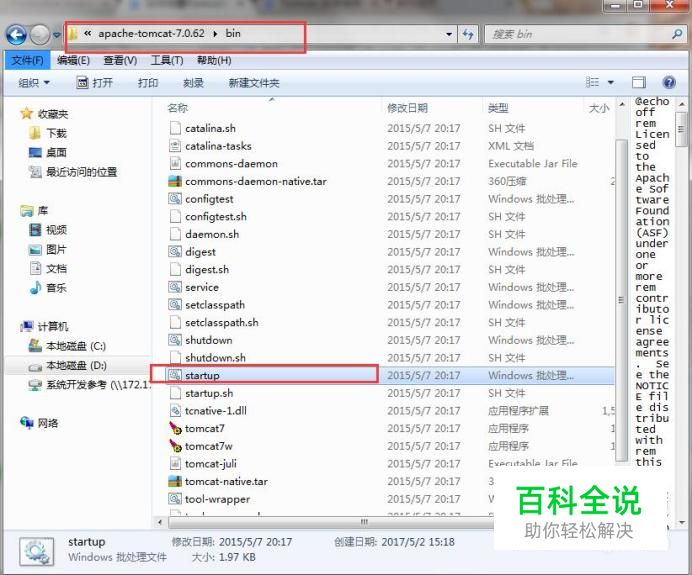Select 网络 in the navigation pane
Image resolution: width=692 pixels, height=575 pixels.
pyautogui.click(x=39, y=423)
